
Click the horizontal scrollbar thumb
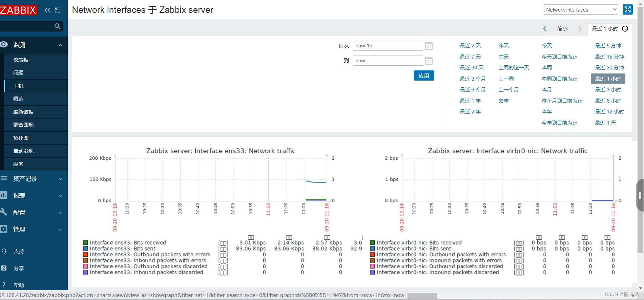422,296
